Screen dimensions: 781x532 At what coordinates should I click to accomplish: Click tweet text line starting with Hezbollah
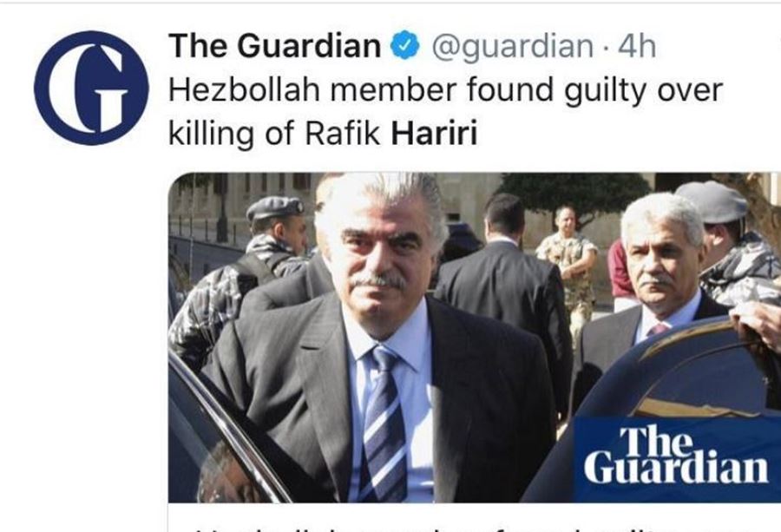(x=445, y=90)
